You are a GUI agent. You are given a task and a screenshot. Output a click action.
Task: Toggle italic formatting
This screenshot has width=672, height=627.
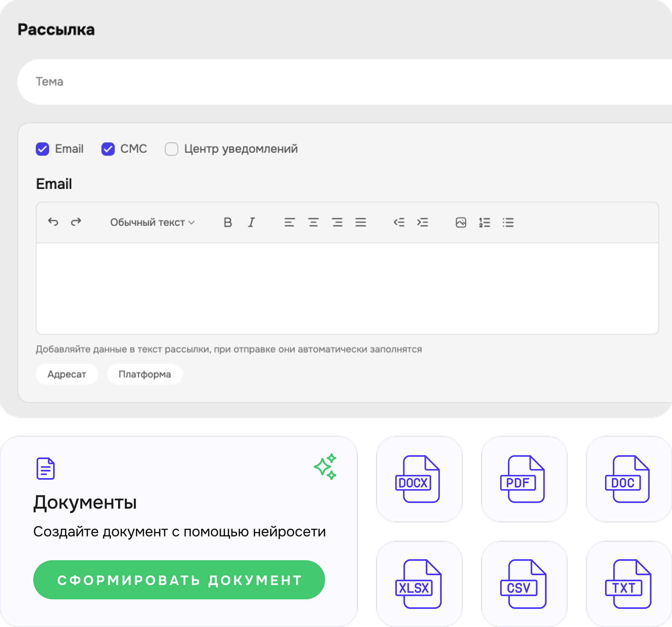[x=252, y=222]
